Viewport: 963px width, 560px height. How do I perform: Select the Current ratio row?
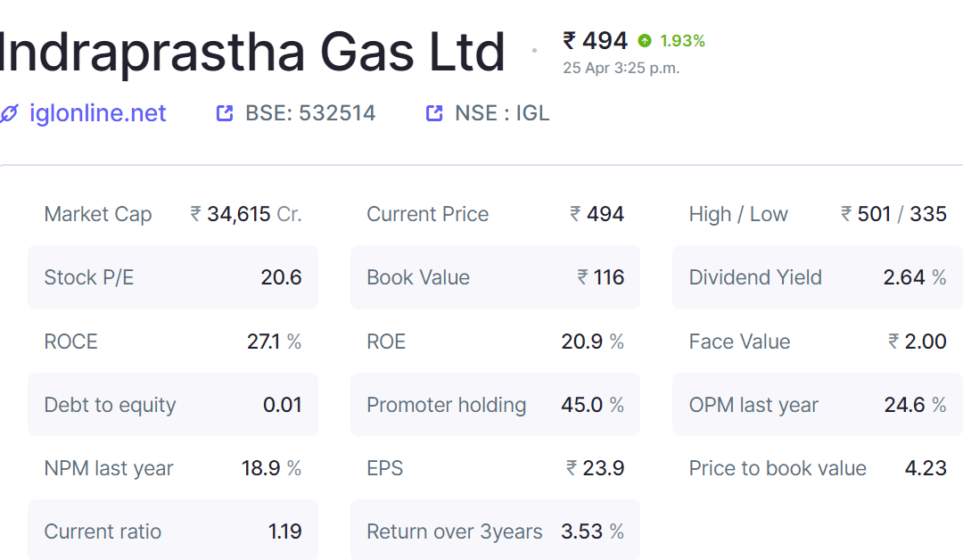point(173,531)
